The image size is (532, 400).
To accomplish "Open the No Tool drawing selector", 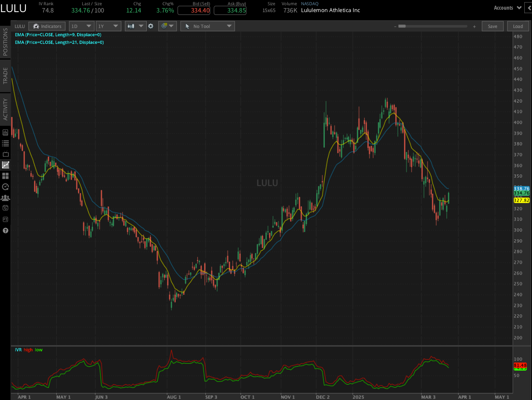I will [x=208, y=26].
